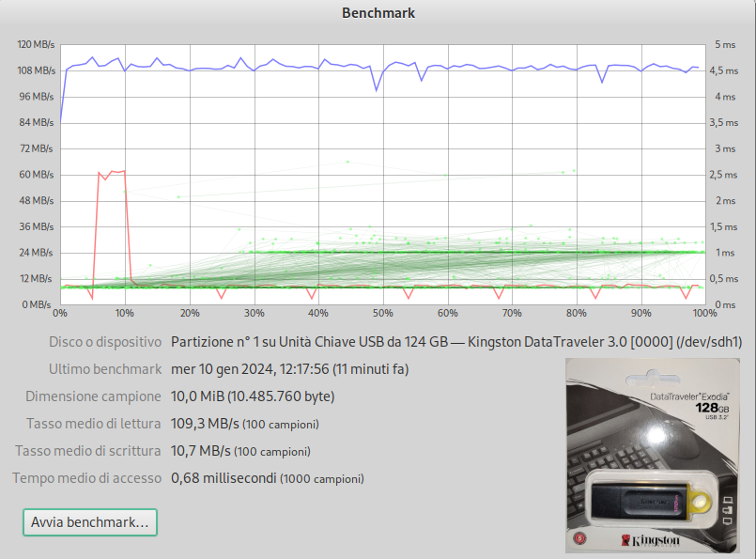
Task: Click the Benchmark window title
Action: [x=378, y=13]
